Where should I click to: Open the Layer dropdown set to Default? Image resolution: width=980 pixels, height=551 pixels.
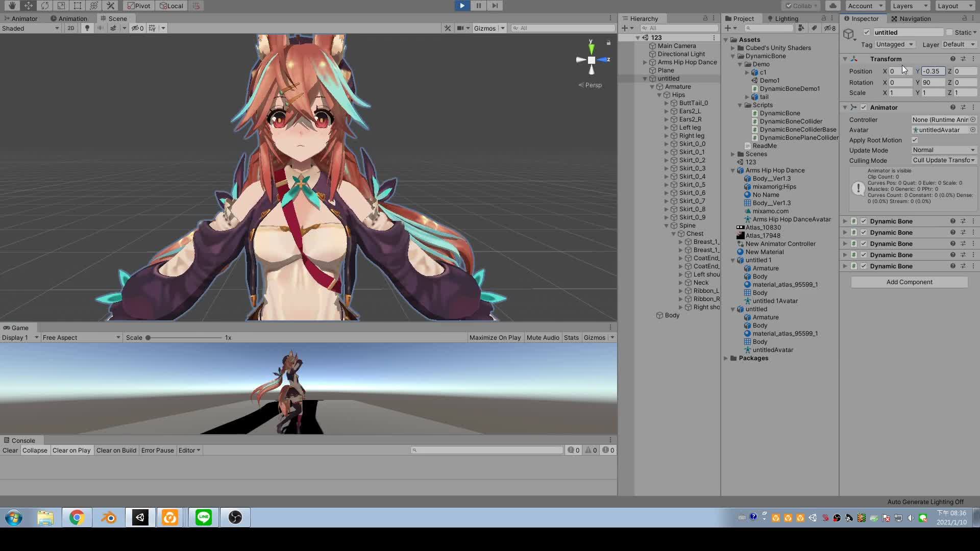(959, 44)
